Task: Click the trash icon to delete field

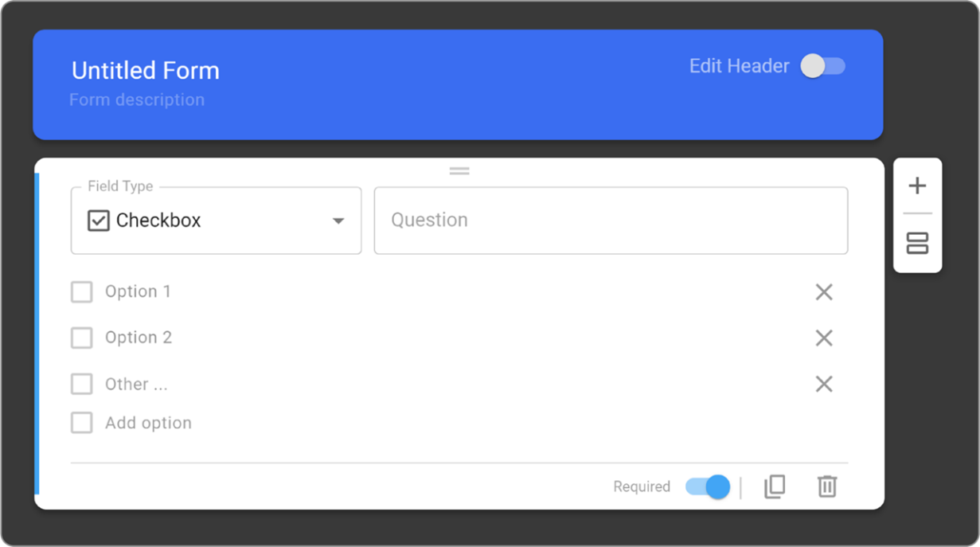Action: tap(826, 486)
